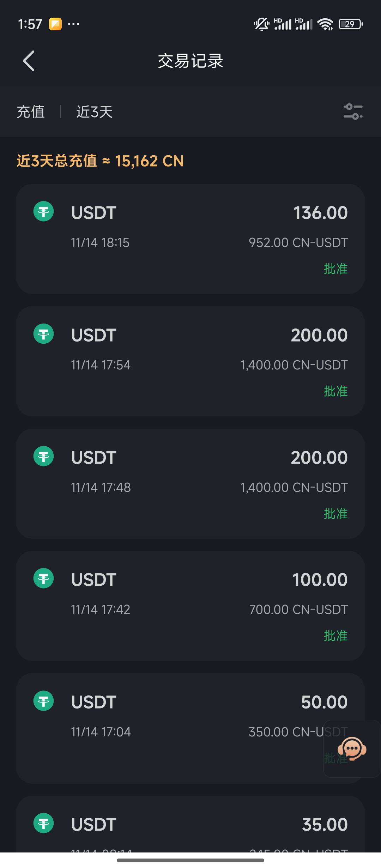Open customer service chat bubble
The image size is (381, 868).
click(352, 748)
